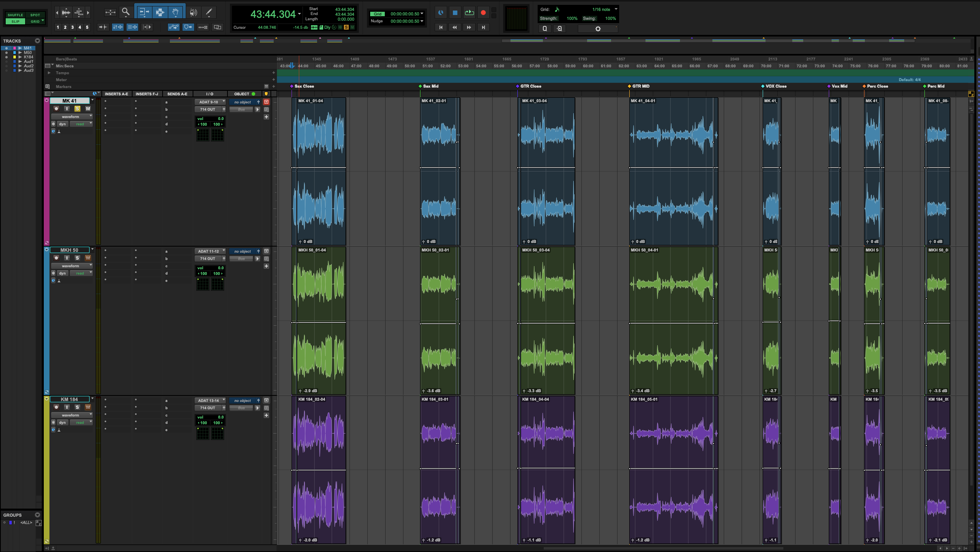Open ADAT 13-14 input selector
Image resolution: width=980 pixels, height=552 pixels.
point(210,401)
